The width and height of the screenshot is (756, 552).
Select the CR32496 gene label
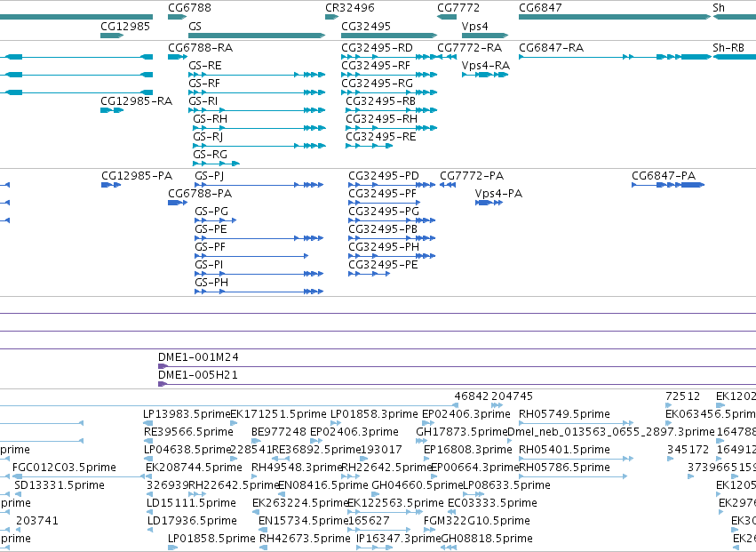pyautogui.click(x=349, y=8)
